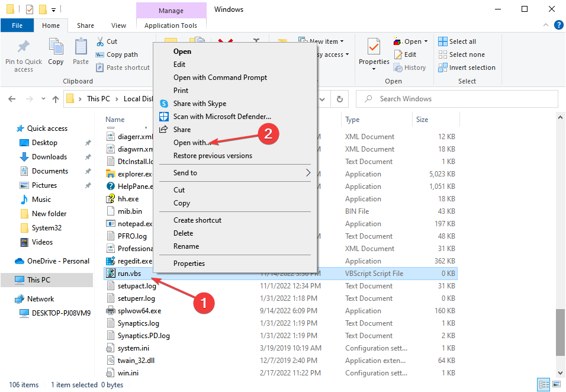Screen dimensions: 566x392
Task: Click the Search Windows field
Action: 456,99
